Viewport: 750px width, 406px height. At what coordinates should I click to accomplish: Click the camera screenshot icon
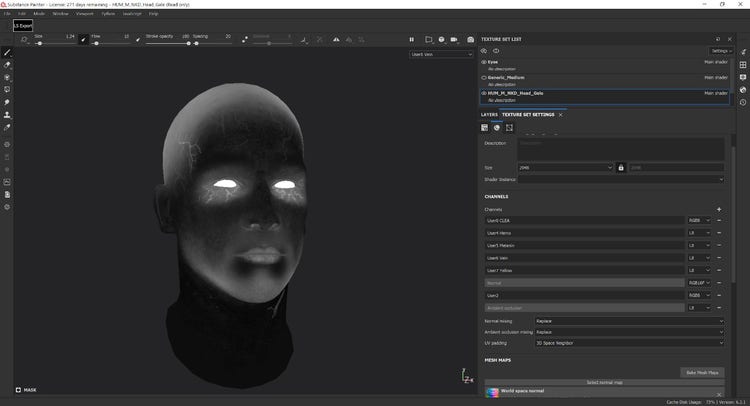pos(471,39)
